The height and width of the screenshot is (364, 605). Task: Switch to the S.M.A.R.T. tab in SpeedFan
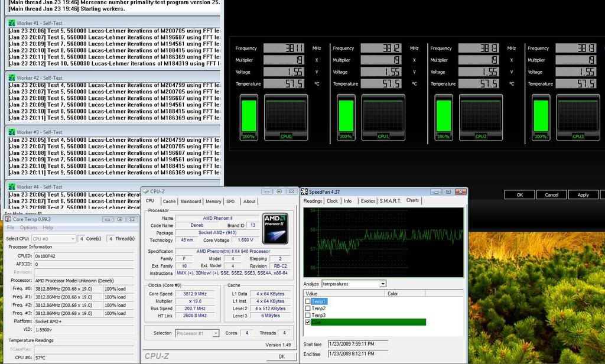tap(391, 201)
